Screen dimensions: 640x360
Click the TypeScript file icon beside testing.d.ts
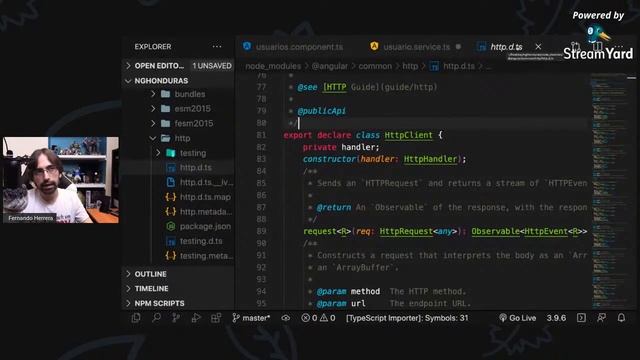(x=171, y=241)
